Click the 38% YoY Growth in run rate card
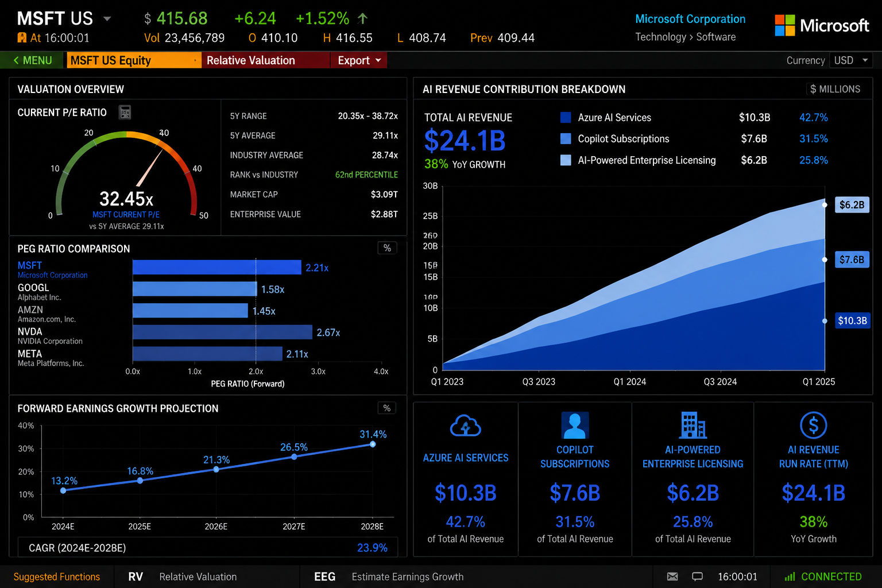Image resolution: width=882 pixels, height=588 pixels. pos(814,521)
